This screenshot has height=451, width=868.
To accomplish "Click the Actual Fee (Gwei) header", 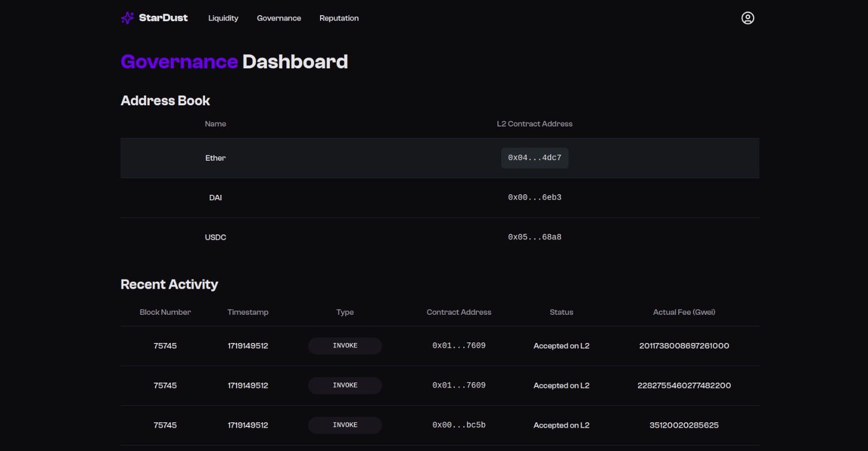I will (x=684, y=312).
